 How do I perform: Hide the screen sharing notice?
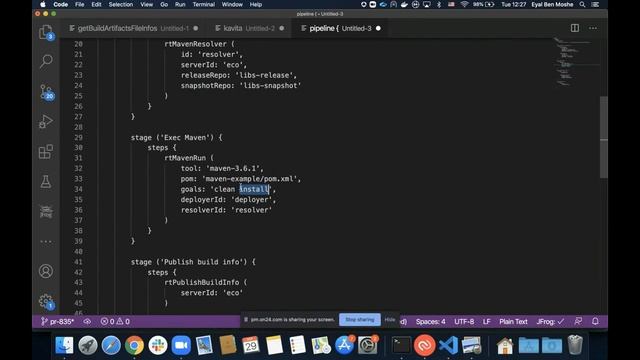[x=390, y=320]
